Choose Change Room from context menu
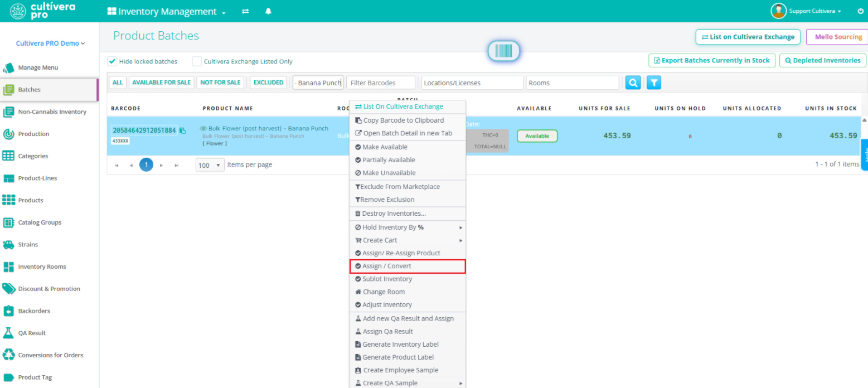This screenshot has width=868, height=388. click(x=408, y=292)
